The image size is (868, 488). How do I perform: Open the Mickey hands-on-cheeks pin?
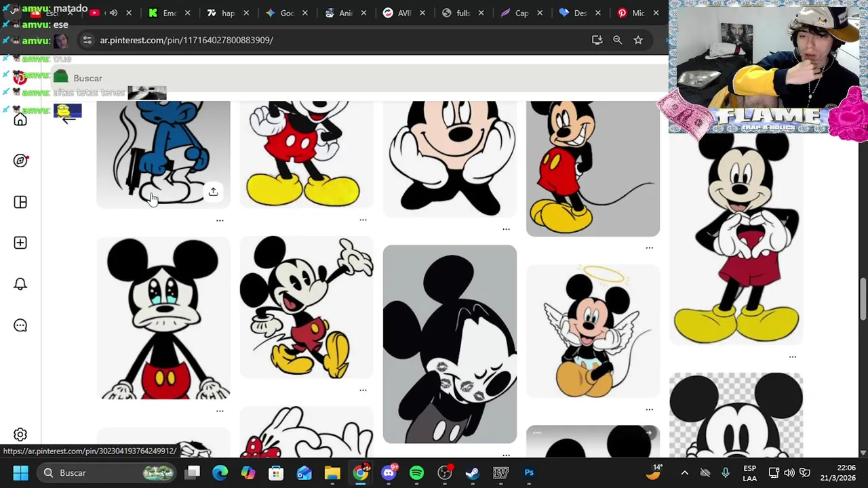click(450, 159)
